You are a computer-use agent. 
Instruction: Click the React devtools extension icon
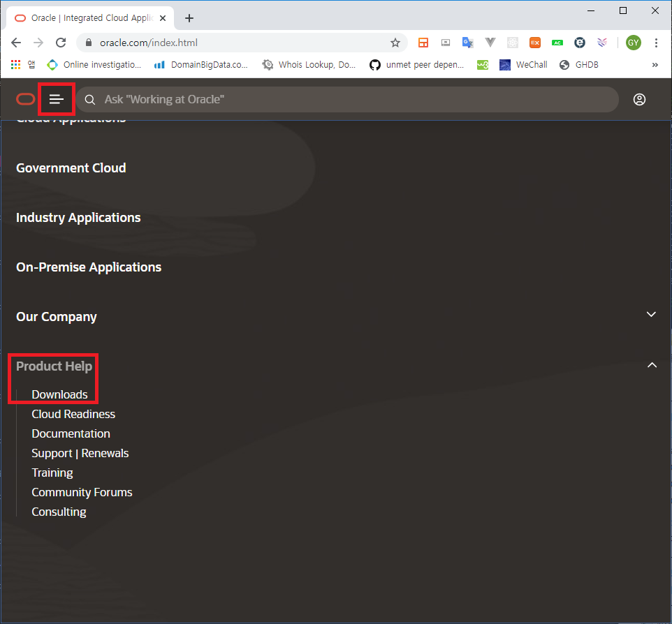pyautogui.click(x=512, y=43)
